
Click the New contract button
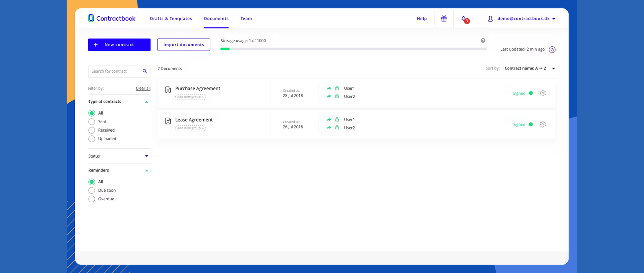tap(119, 45)
